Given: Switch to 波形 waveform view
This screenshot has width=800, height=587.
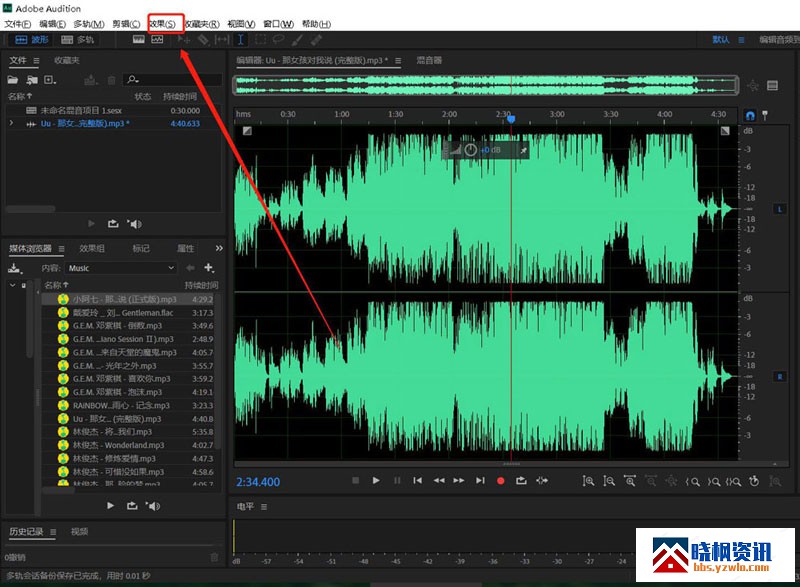Looking at the screenshot, I should pos(32,40).
